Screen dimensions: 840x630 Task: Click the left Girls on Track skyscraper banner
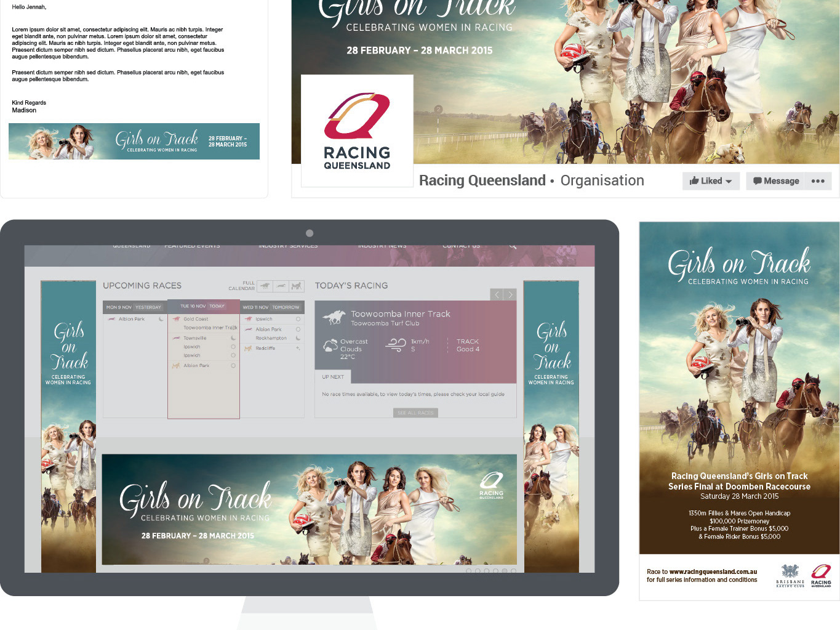[x=68, y=427]
